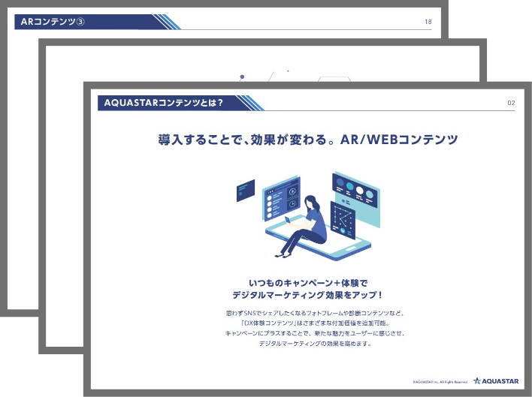Click the line 'デジタルマーケティングの効果を高めます。'
The width and height of the screenshot is (532, 397).
tap(315, 344)
